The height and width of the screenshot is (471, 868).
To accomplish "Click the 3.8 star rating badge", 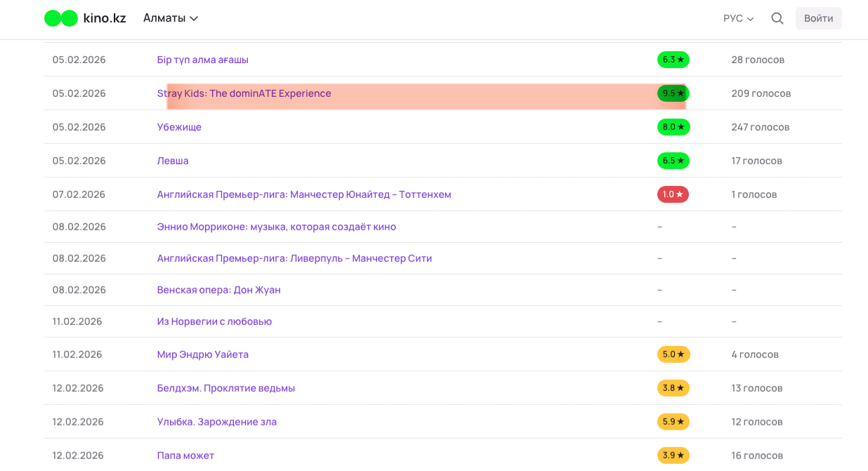I will coord(673,388).
